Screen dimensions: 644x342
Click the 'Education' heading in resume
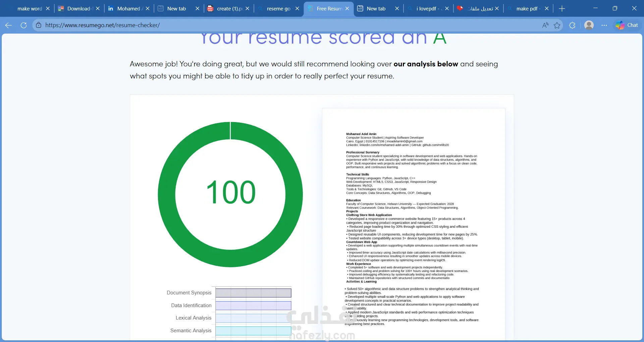(354, 200)
